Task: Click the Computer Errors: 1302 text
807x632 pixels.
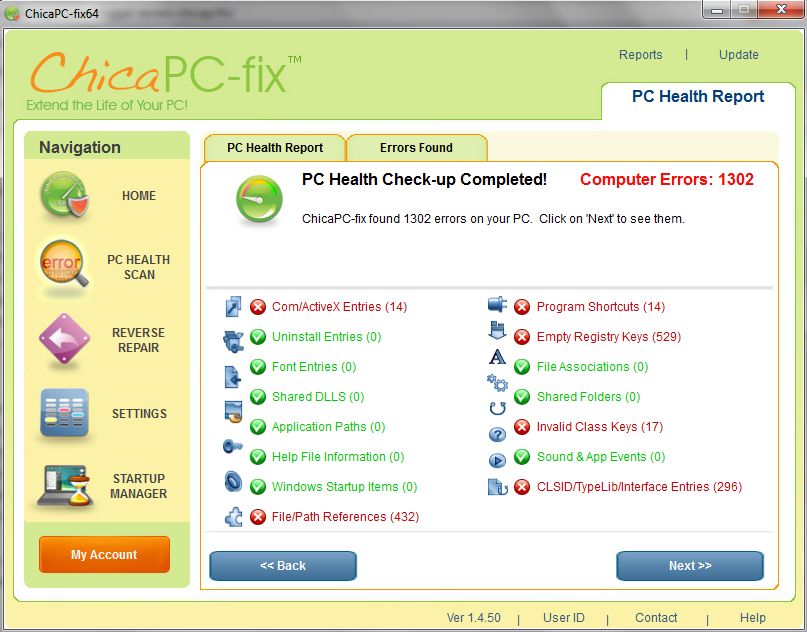Action: click(666, 179)
